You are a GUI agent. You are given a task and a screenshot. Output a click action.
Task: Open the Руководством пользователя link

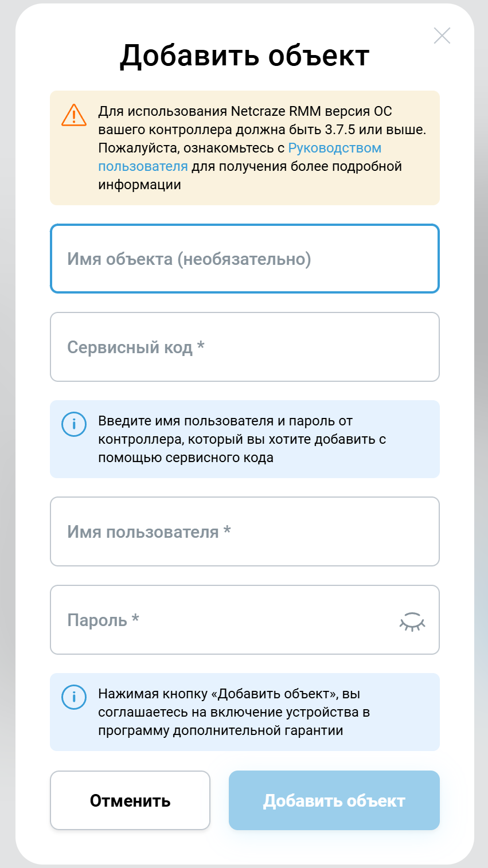(335, 147)
